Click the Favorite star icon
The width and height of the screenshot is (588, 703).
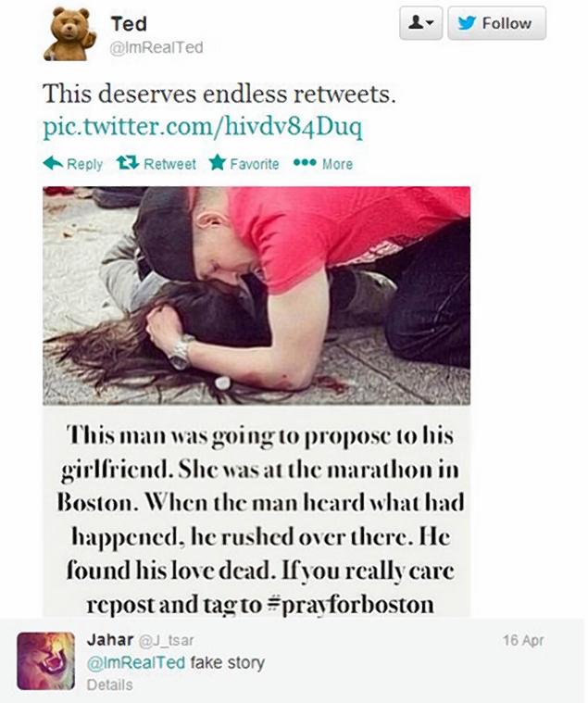[217, 163]
